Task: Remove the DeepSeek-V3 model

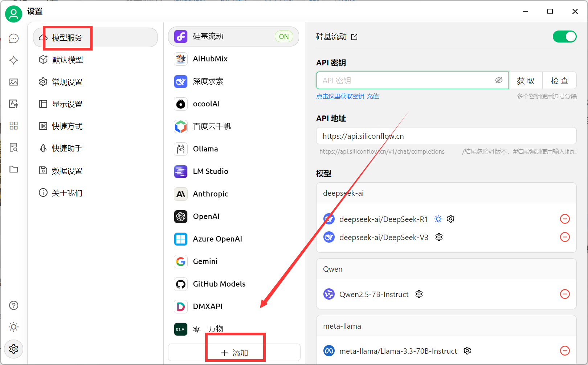Action: (x=565, y=237)
